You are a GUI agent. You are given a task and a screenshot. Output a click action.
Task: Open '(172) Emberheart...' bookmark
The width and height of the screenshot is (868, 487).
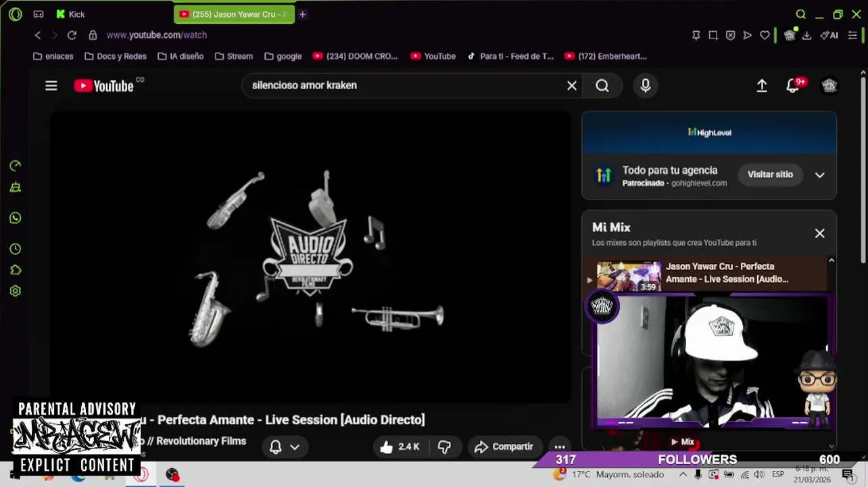pos(606,56)
